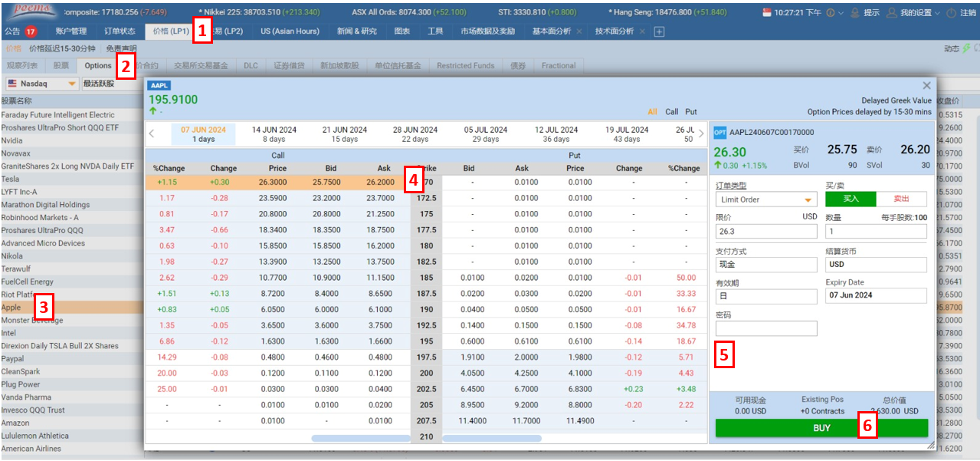Log out with the 注销 power icon
The height and width of the screenshot is (461, 980).
950,13
